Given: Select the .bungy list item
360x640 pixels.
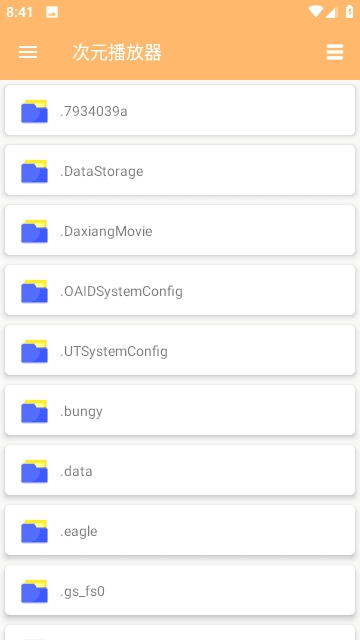Looking at the screenshot, I should point(180,410).
